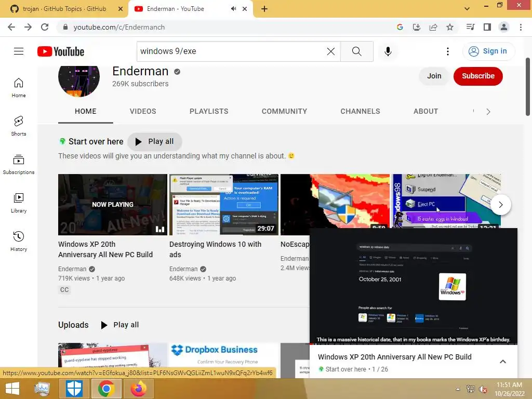Show hidden system tray icons
The height and width of the screenshot is (399, 532).
pyautogui.click(x=458, y=389)
